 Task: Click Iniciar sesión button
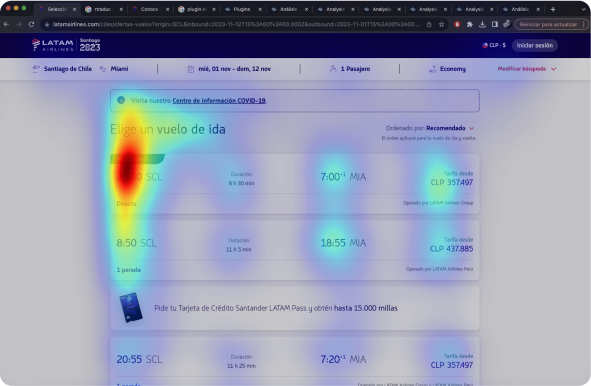tap(534, 45)
